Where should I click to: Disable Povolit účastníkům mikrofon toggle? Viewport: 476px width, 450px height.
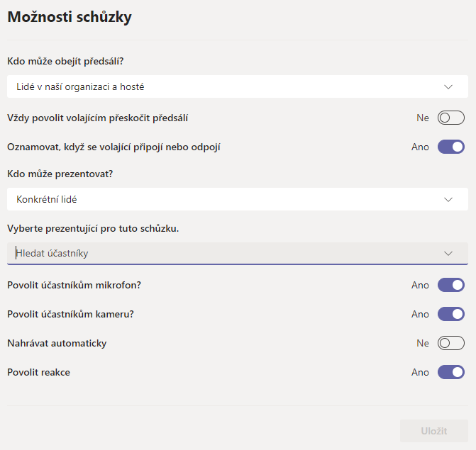[450, 285]
